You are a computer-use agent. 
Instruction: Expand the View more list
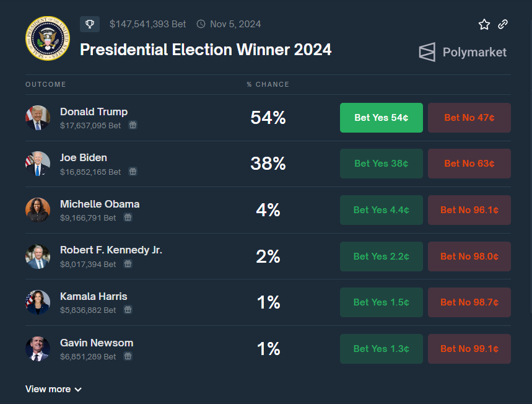tap(53, 389)
